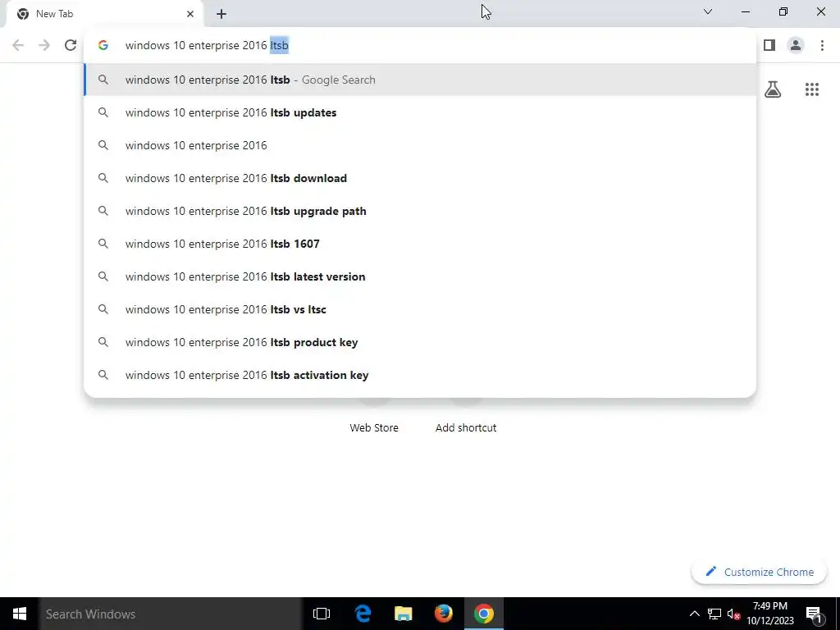Click magnifier icon beside 'ltsb 1607'
Image resolution: width=840 pixels, height=630 pixels.
coord(103,244)
